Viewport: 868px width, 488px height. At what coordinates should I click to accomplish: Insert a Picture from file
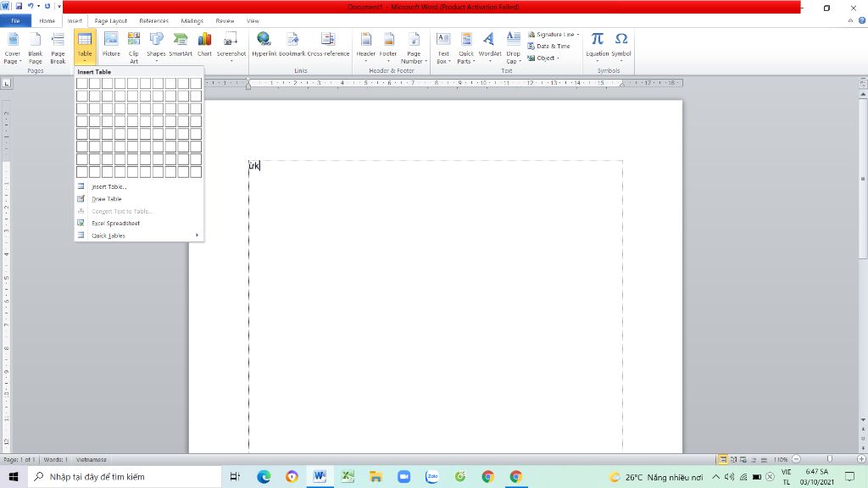(111, 45)
